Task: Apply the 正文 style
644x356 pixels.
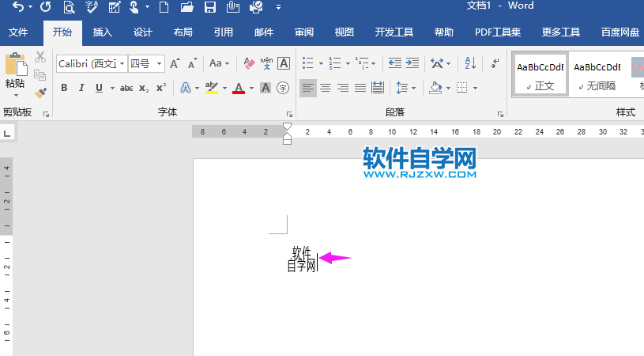Action: tap(540, 74)
